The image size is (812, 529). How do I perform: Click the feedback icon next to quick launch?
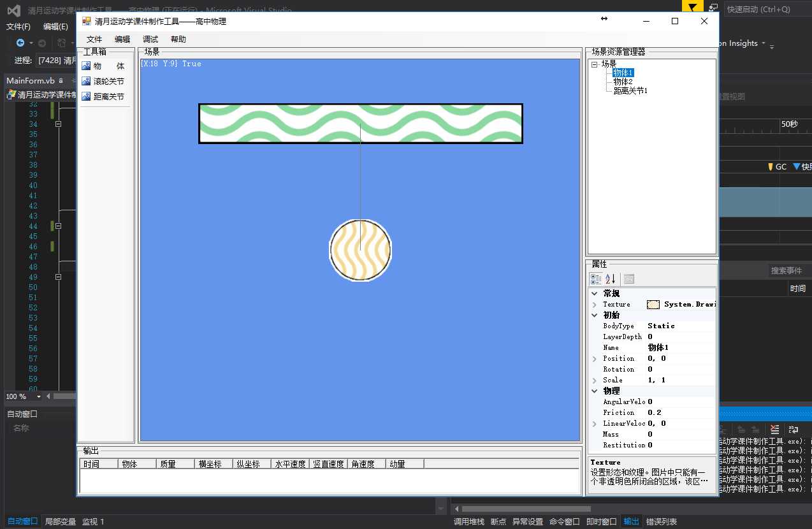pos(713,8)
